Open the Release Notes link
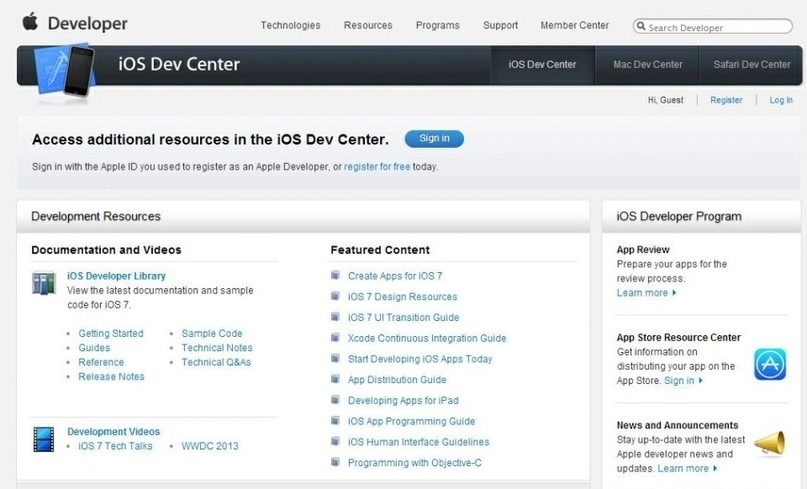Screen dimensions: 807x489 [111, 377]
